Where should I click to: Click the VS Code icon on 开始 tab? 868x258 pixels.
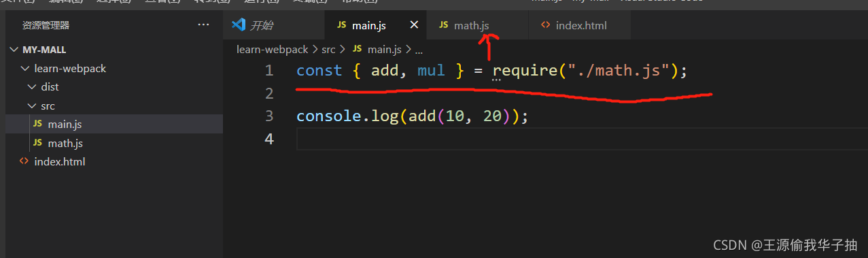click(x=238, y=25)
